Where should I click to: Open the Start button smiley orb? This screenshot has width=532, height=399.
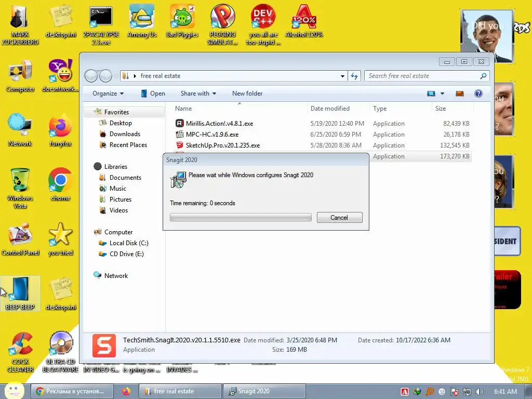pos(14,391)
